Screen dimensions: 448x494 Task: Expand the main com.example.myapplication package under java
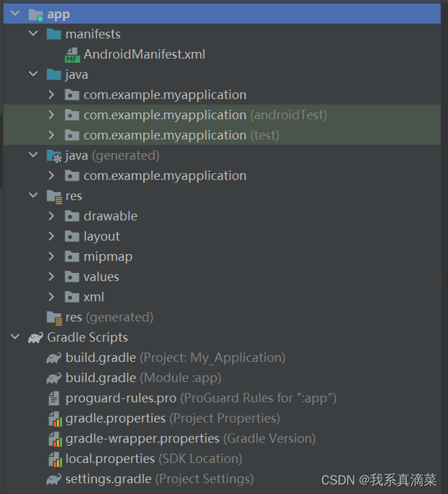pos(51,94)
